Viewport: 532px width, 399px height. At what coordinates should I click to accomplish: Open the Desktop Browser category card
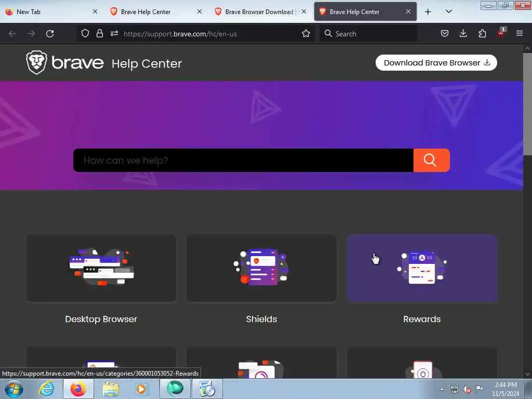pyautogui.click(x=101, y=268)
